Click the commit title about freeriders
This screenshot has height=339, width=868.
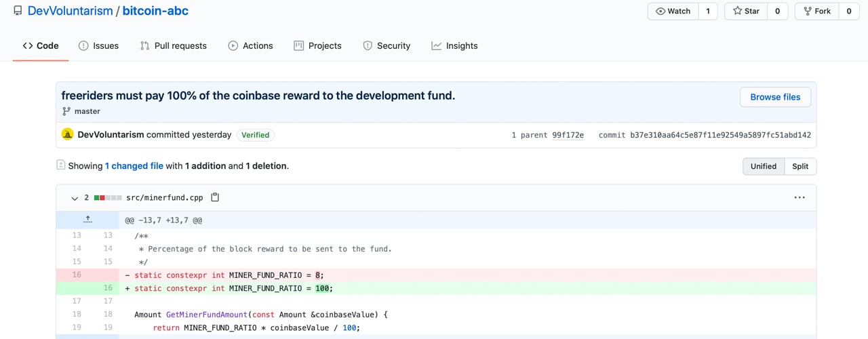258,96
